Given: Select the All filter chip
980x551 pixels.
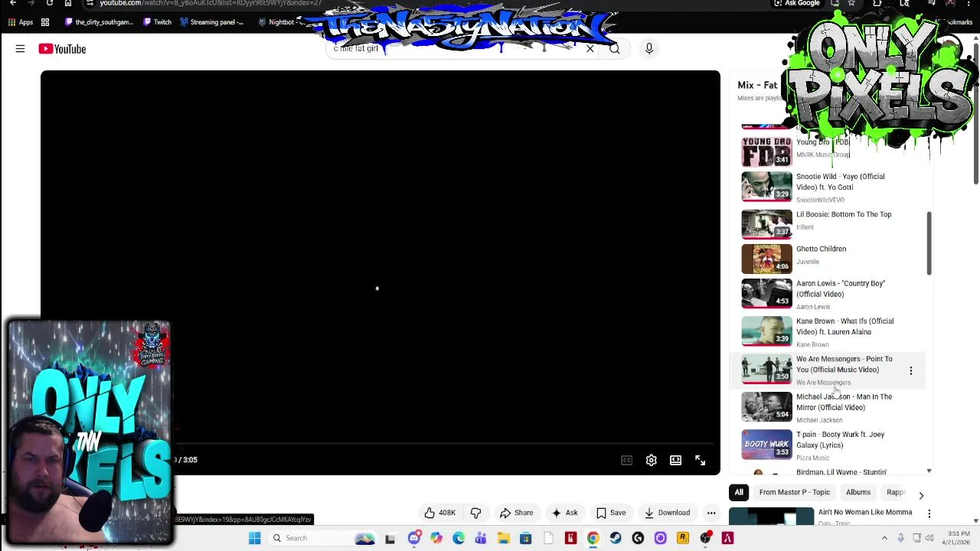Looking at the screenshot, I should point(739,492).
